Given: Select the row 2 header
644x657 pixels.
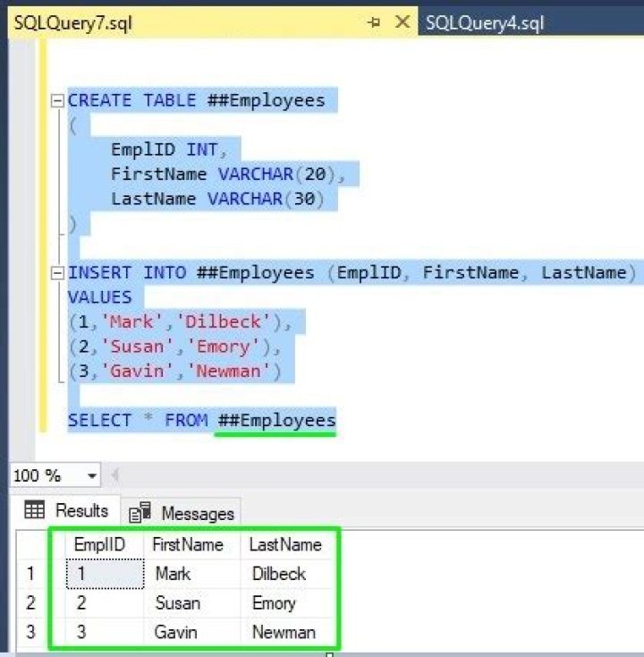Looking at the screenshot, I should pyautogui.click(x=31, y=603).
